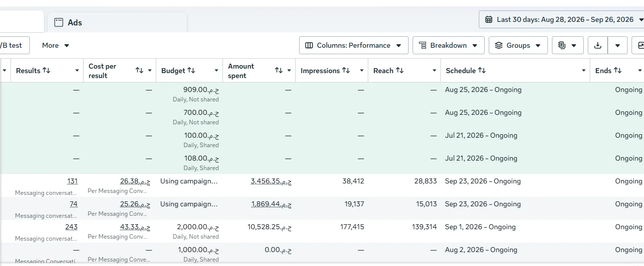Sort by Ends column
Image resolution: width=644 pixels, height=266 pixels.
(x=618, y=71)
